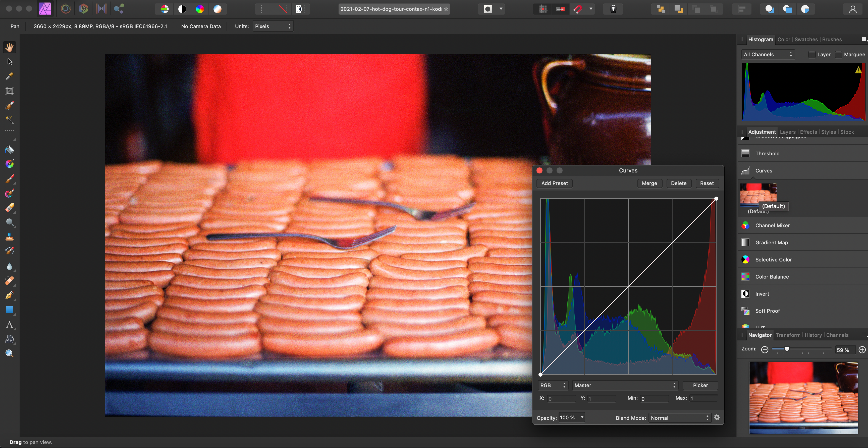The image size is (868, 448).
Task: Select the Flood Fill bucket tool
Action: [10, 149]
